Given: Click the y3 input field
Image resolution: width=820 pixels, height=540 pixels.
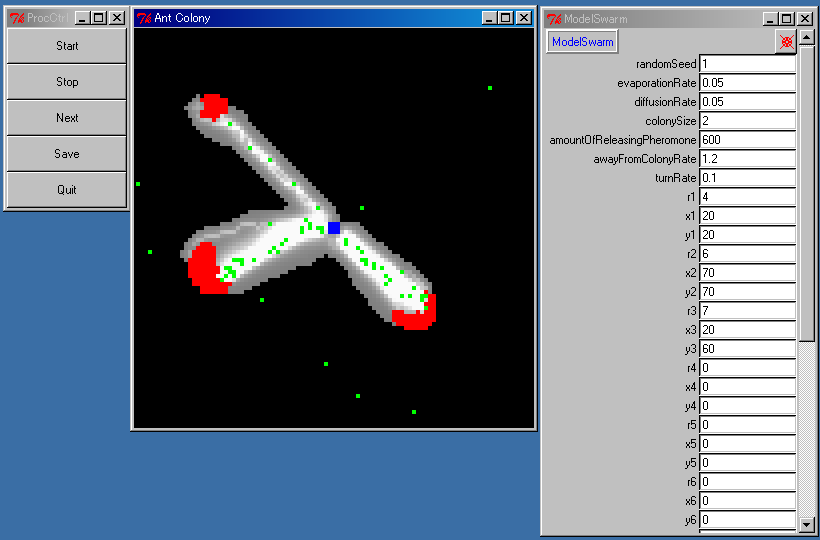Looking at the screenshot, I should (x=747, y=349).
